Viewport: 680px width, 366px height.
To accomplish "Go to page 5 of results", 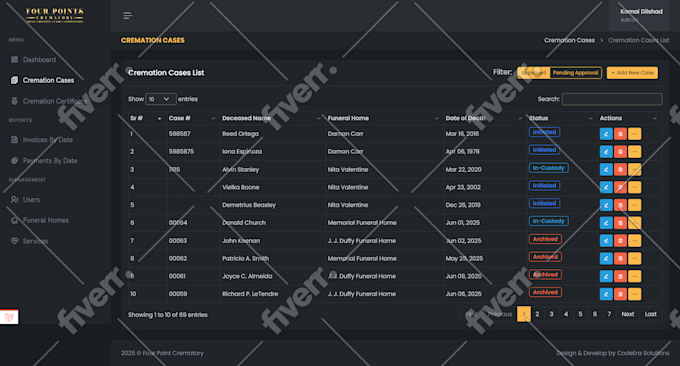I will tap(580, 314).
